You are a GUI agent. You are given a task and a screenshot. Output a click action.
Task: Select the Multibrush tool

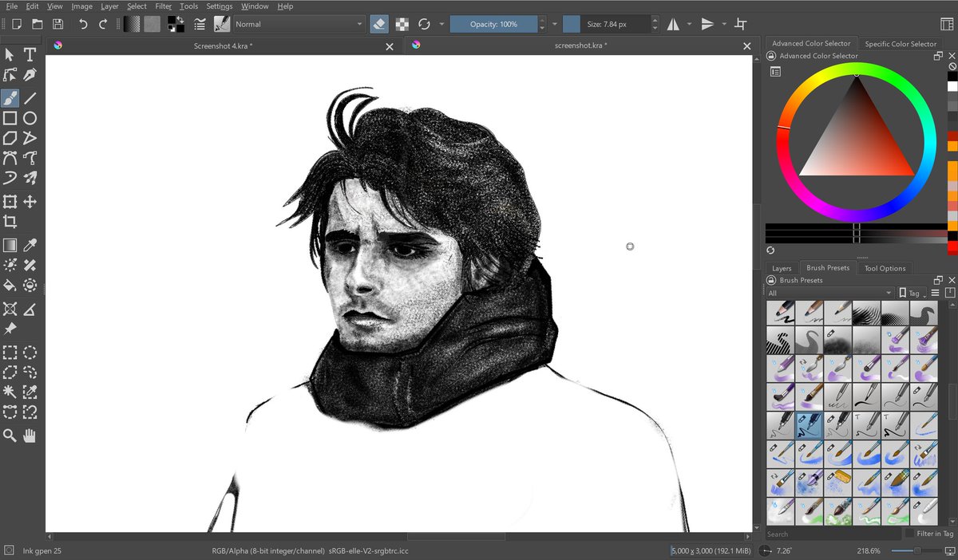30,178
